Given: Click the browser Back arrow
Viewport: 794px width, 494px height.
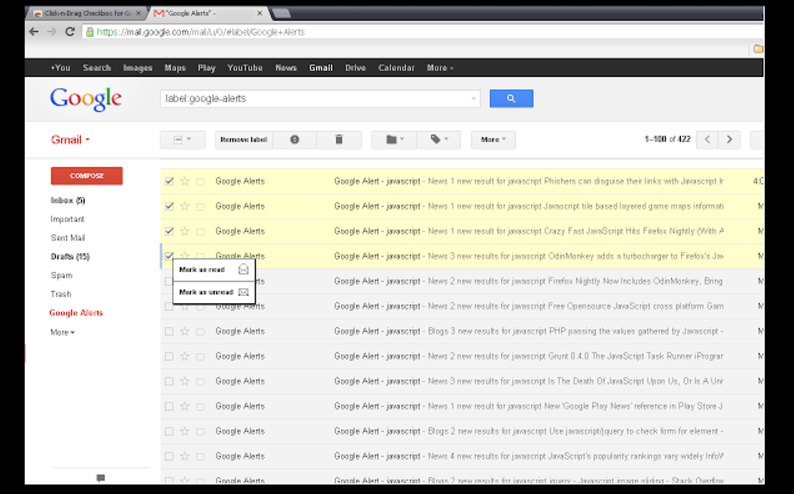Looking at the screenshot, I should tap(34, 32).
